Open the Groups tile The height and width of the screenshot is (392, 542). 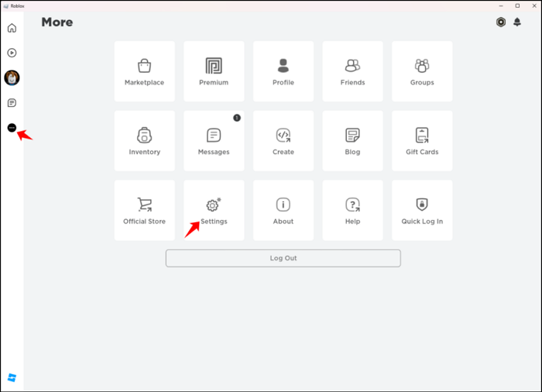(x=422, y=71)
